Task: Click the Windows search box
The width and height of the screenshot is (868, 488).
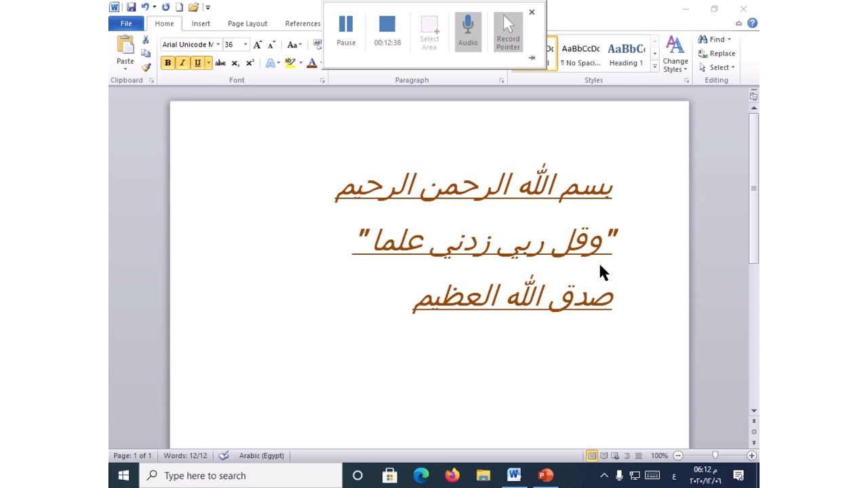Action: click(x=241, y=476)
